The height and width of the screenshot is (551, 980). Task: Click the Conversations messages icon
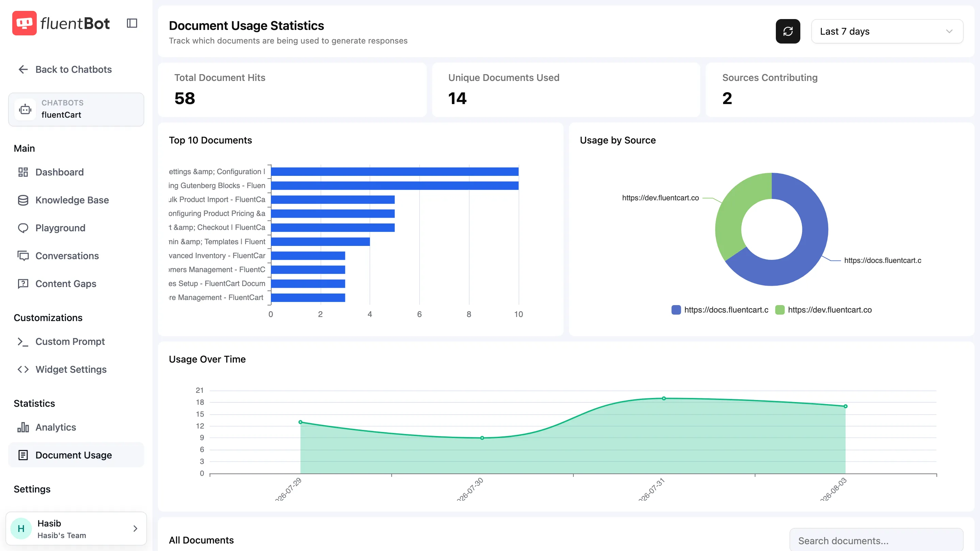point(23,256)
